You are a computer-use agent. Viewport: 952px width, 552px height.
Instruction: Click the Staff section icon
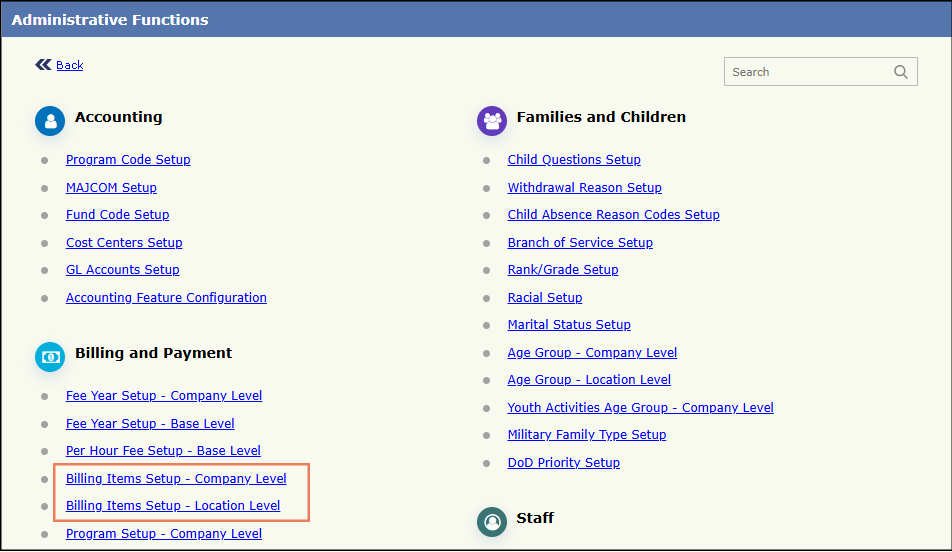(x=492, y=522)
